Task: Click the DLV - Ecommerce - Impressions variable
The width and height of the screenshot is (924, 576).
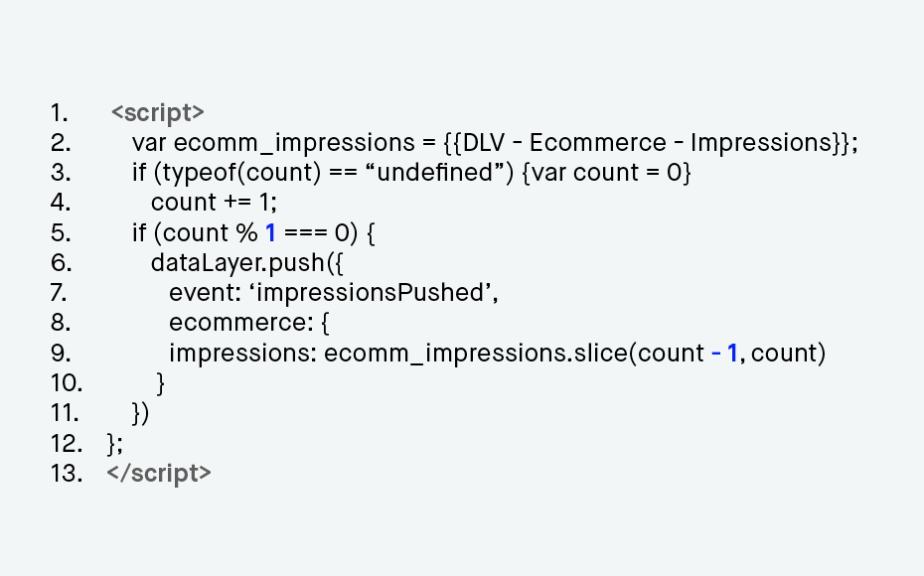Action: [x=651, y=143]
